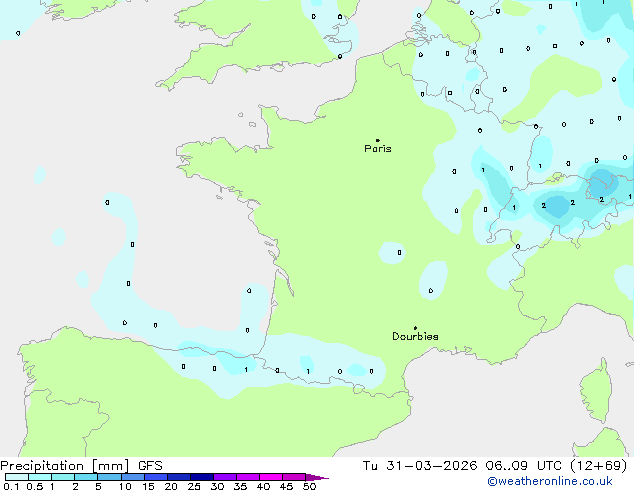Click the '15' legend scale label
The height and width of the screenshot is (490, 634).
tap(148, 486)
